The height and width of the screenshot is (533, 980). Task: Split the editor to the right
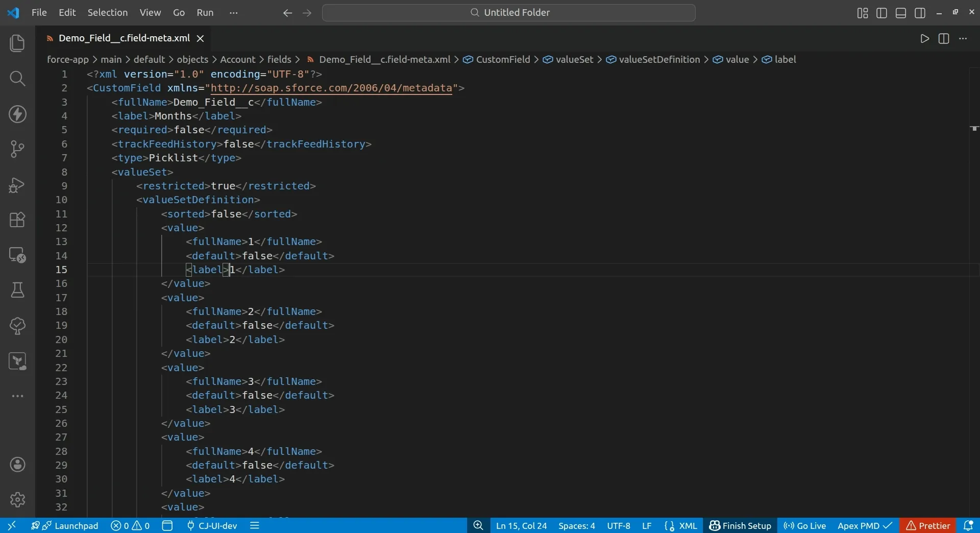tap(944, 39)
